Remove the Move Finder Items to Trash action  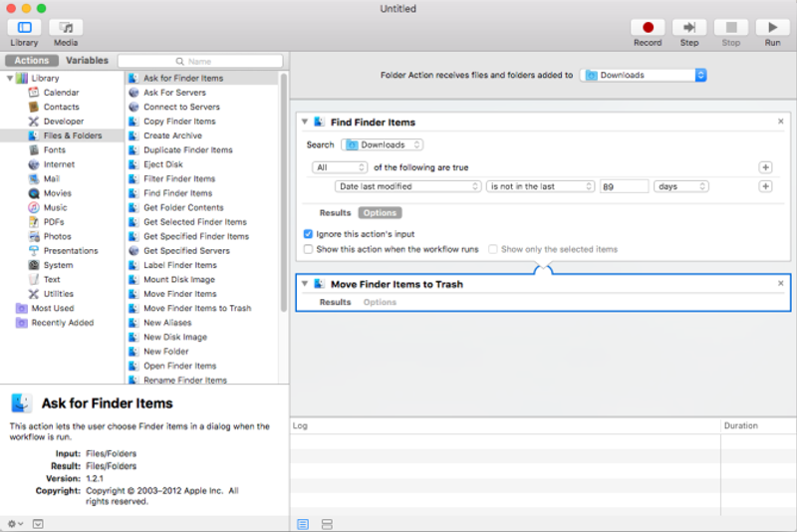click(x=781, y=284)
